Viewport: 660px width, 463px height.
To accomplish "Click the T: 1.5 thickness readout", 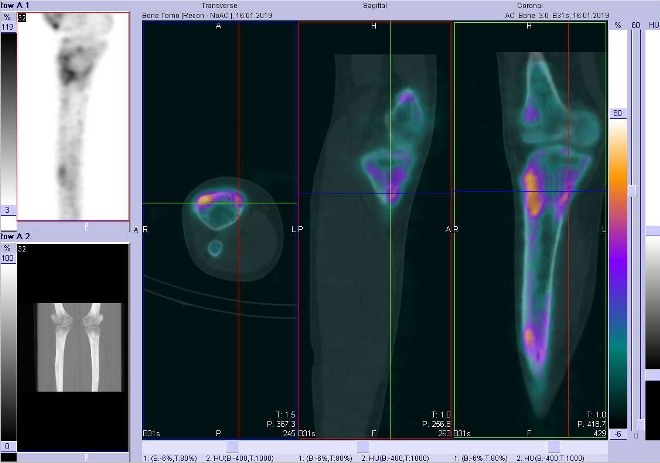I will coord(285,415).
